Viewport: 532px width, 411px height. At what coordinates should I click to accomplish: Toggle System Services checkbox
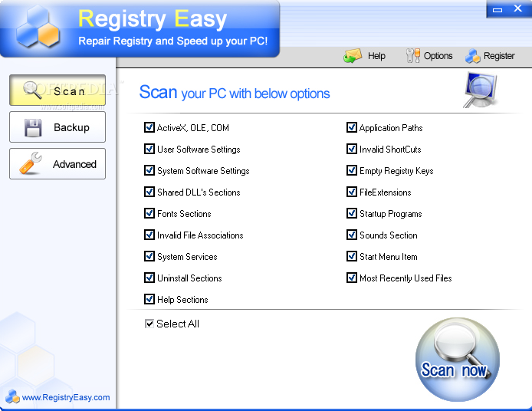(x=149, y=256)
